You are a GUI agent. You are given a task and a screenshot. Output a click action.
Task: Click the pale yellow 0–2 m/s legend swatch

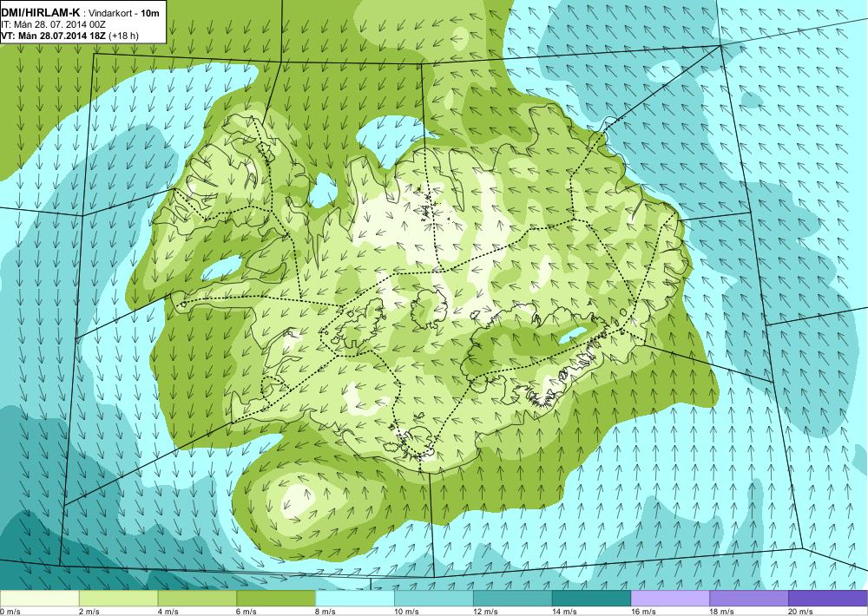[39, 599]
